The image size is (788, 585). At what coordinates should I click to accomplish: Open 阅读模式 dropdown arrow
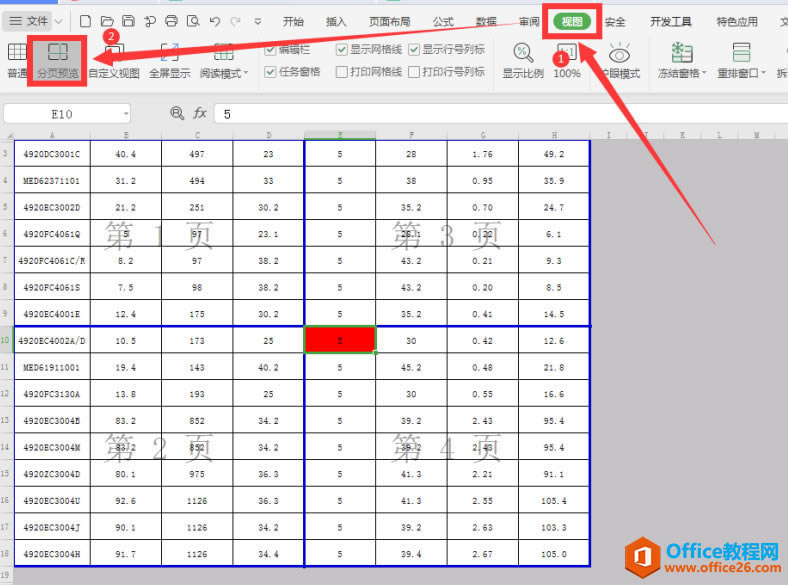[x=246, y=73]
